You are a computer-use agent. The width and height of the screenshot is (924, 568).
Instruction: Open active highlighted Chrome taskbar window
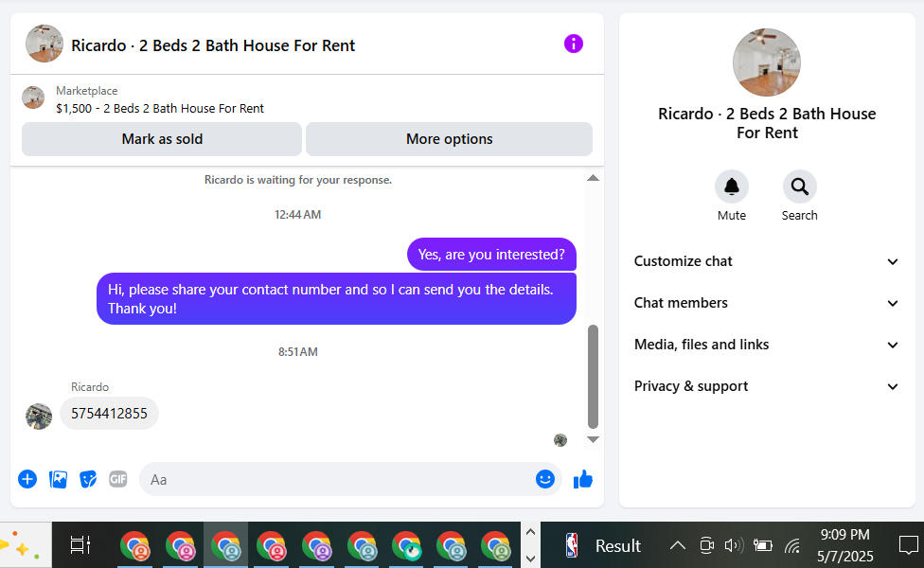(x=225, y=545)
